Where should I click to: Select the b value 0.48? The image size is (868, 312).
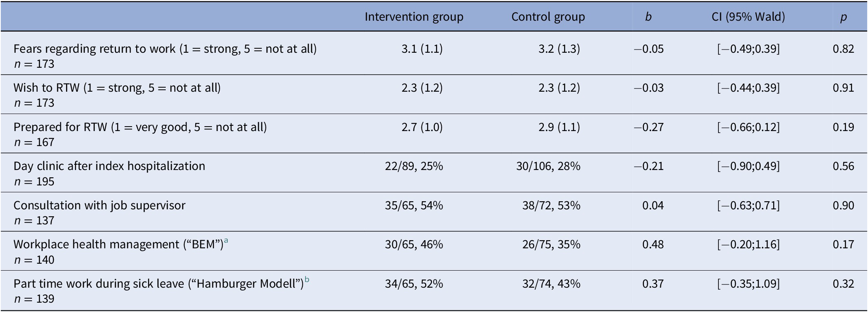pos(653,244)
